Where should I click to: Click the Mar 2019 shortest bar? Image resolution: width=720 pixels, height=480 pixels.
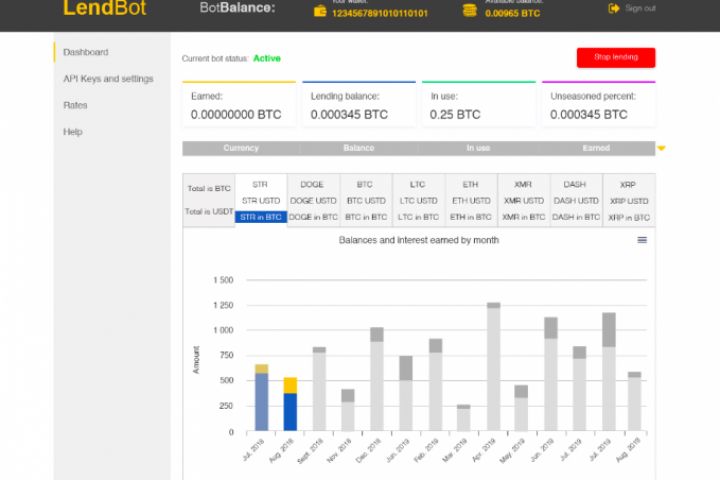[x=464, y=418]
